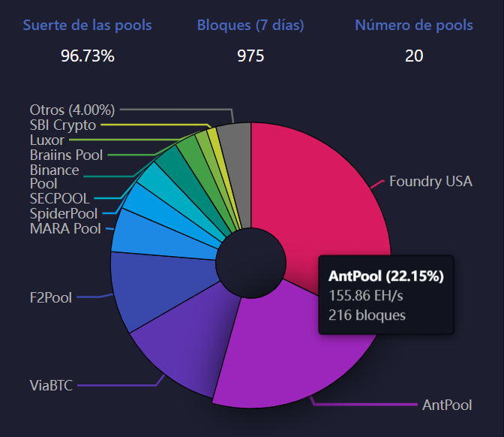Click the SpiderPool label

pyautogui.click(x=64, y=214)
